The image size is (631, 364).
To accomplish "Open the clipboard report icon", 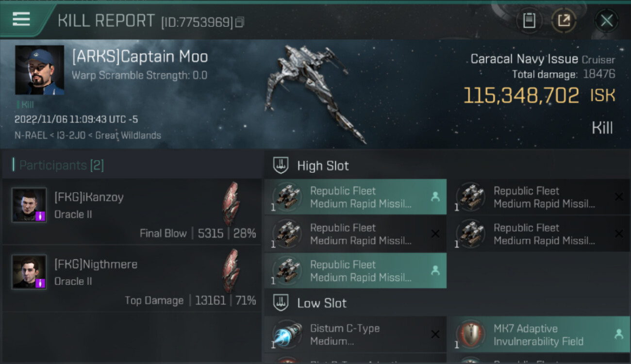I will 529,21.
